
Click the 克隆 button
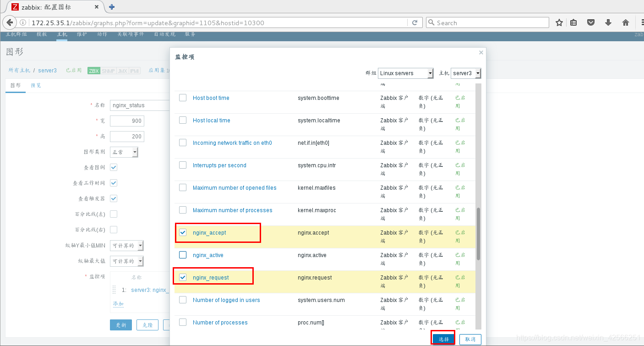coord(147,325)
